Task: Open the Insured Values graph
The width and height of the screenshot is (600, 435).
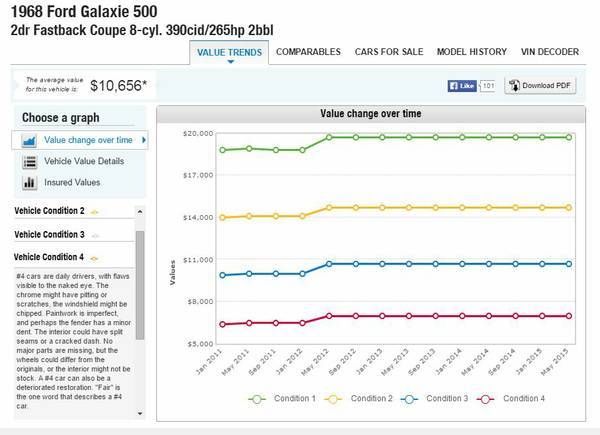Action: (72, 182)
